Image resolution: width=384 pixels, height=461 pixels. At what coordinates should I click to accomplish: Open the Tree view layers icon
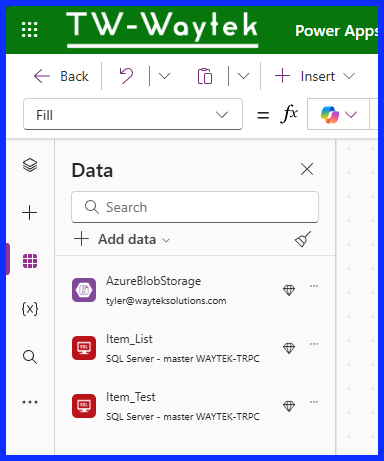coord(30,165)
